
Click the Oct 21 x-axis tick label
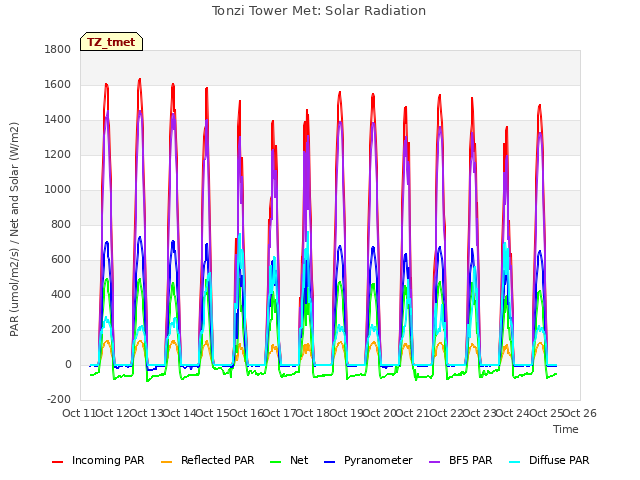(x=413, y=413)
